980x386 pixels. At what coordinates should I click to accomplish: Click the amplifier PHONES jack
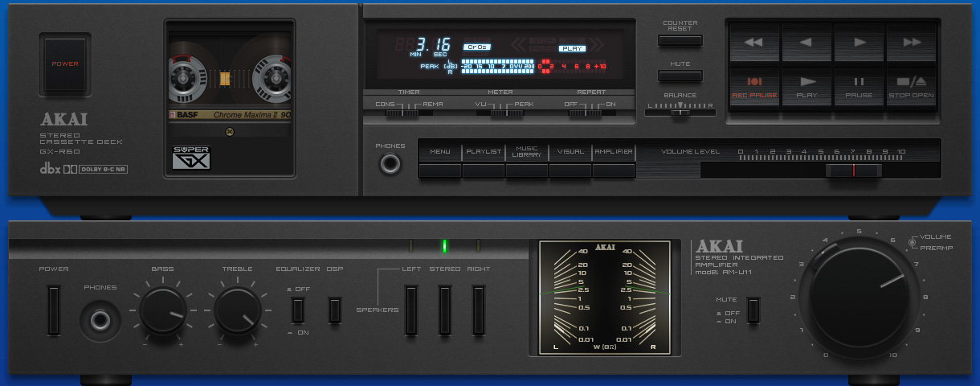[x=100, y=320]
